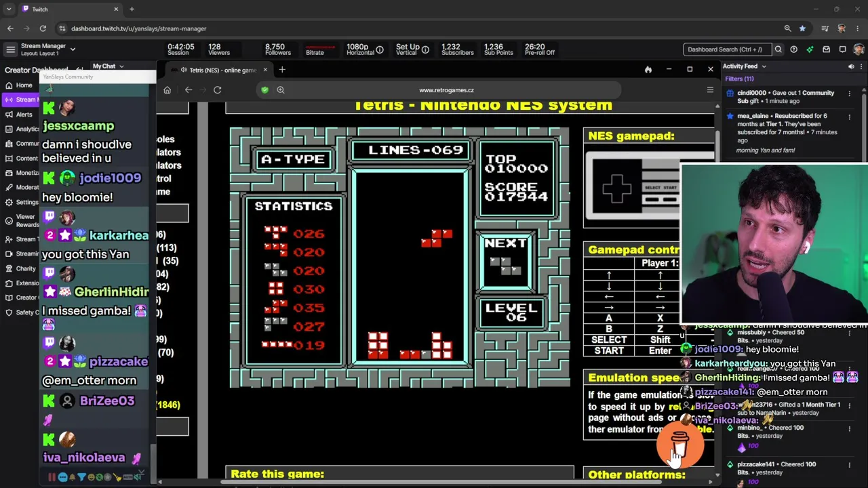Click jodie1009 username in chat
Screen dimensions: 868x488
[110, 178]
